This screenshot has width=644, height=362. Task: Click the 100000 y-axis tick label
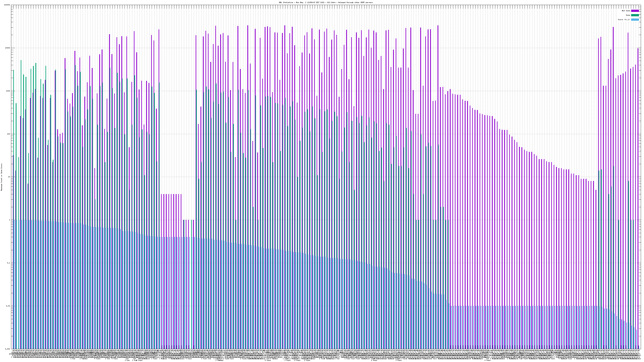click(7, 5)
